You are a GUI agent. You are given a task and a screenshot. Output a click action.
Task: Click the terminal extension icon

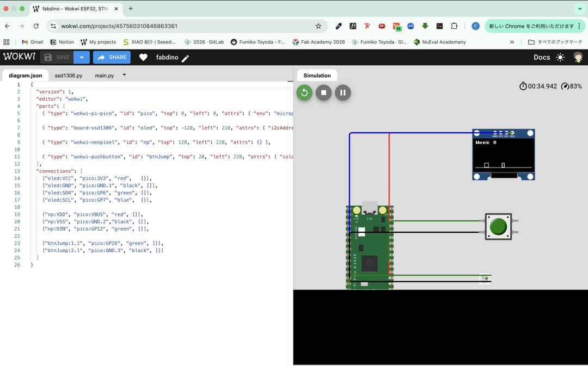tap(439, 26)
